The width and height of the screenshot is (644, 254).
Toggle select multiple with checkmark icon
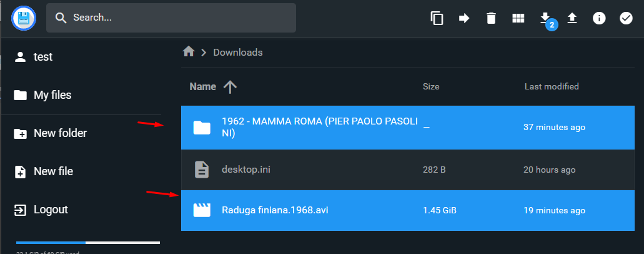(626, 18)
